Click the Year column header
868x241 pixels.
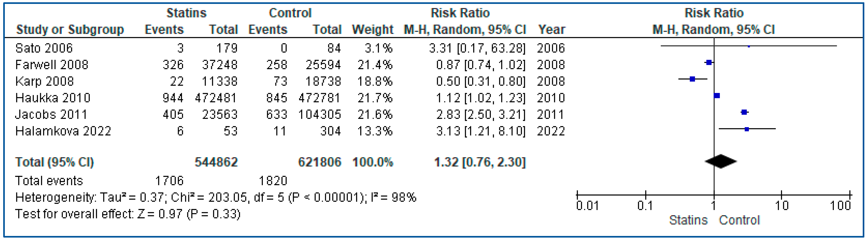pyautogui.click(x=551, y=30)
